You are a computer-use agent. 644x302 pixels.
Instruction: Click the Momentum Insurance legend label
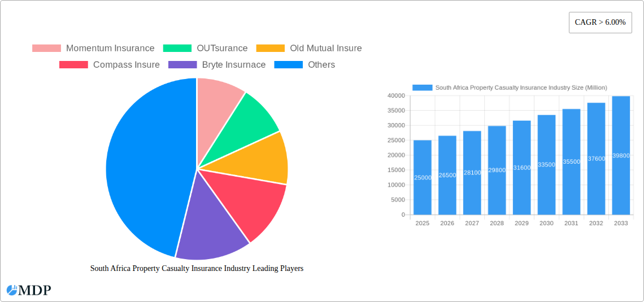(110, 48)
